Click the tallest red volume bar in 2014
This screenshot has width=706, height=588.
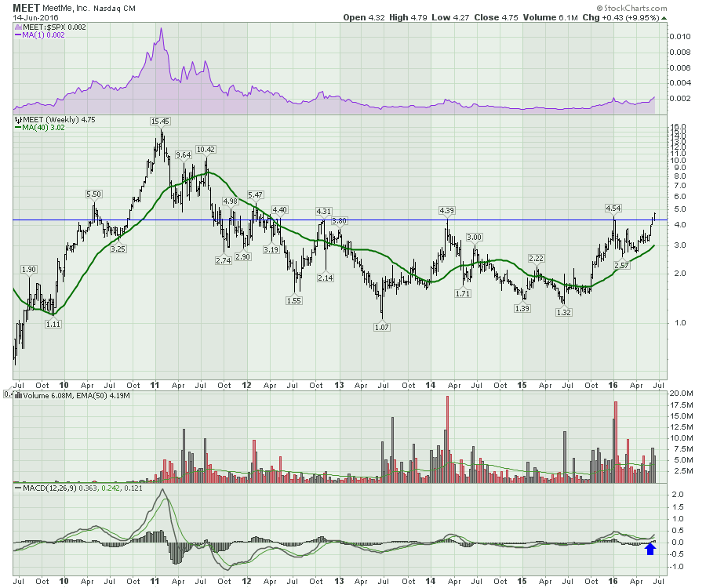pos(448,439)
